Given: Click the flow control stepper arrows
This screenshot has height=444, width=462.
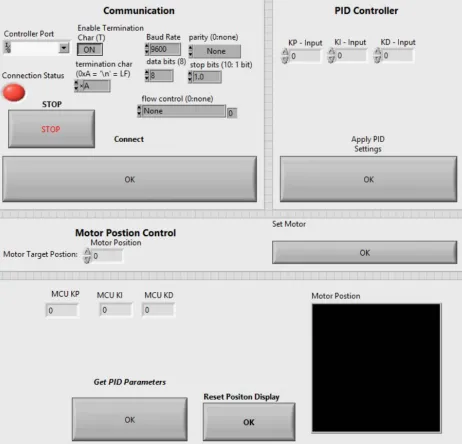Looking at the screenshot, I should coord(139,111).
